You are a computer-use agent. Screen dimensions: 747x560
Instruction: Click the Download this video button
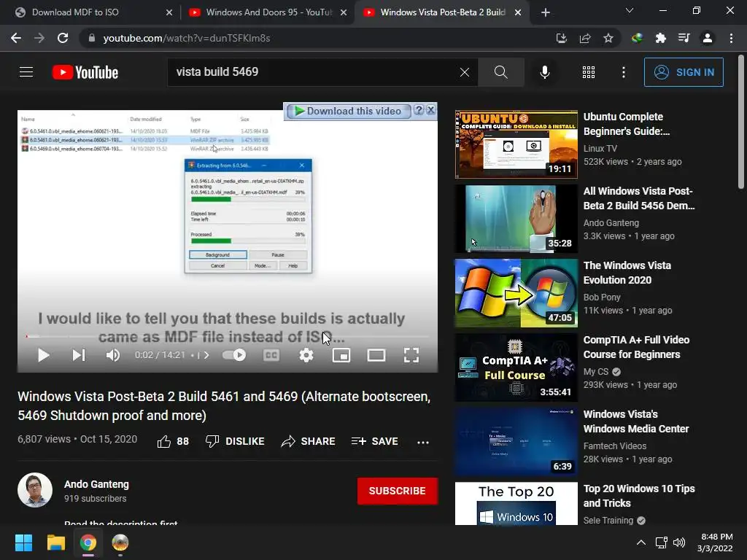click(348, 111)
